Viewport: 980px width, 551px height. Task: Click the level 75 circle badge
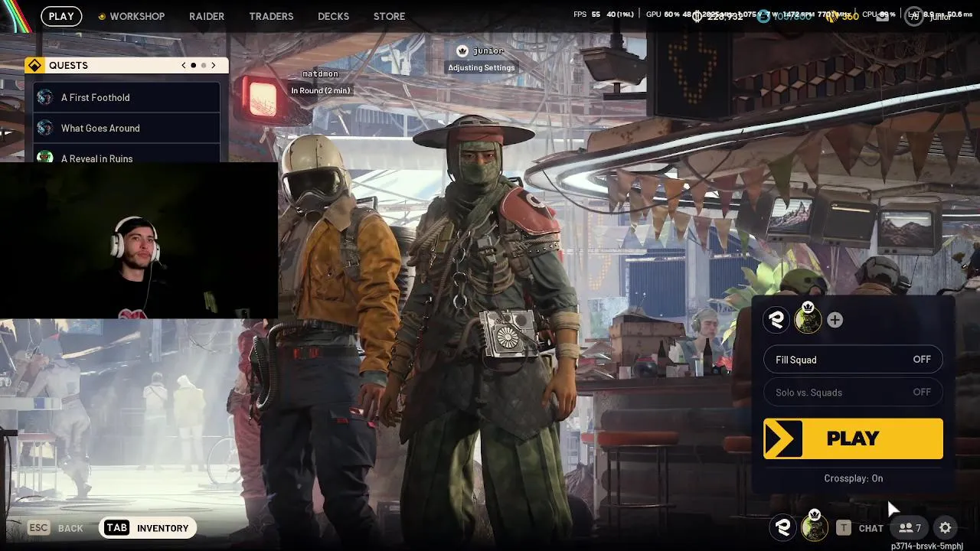coord(914,16)
